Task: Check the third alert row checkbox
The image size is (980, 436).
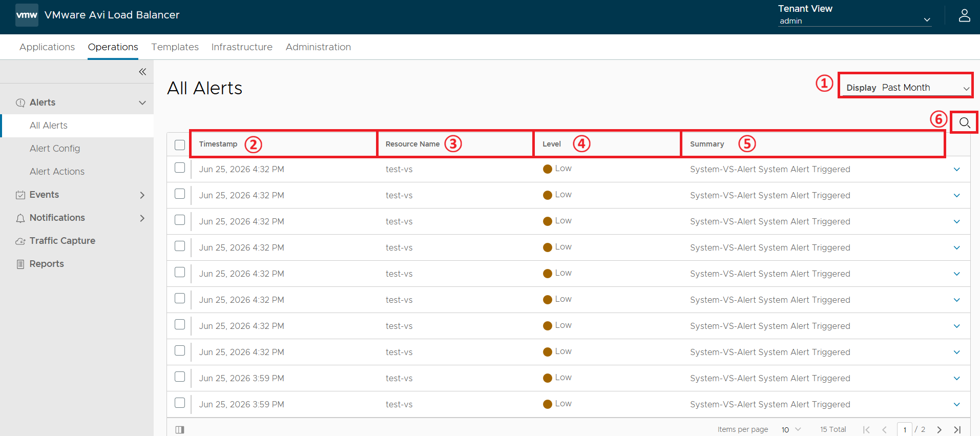Action: (180, 220)
